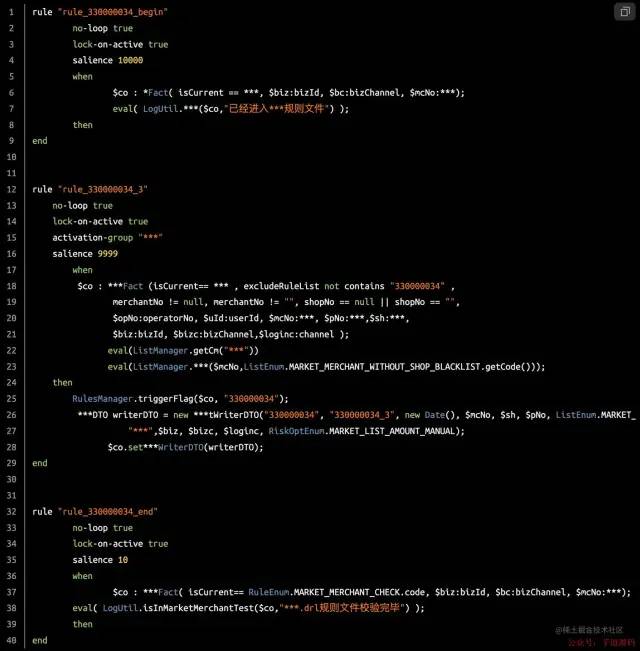The height and width of the screenshot is (651, 640).
Task: Click "MARKET_LIST_AMOUNT_MANUAL" constant
Action: [x=391, y=431]
